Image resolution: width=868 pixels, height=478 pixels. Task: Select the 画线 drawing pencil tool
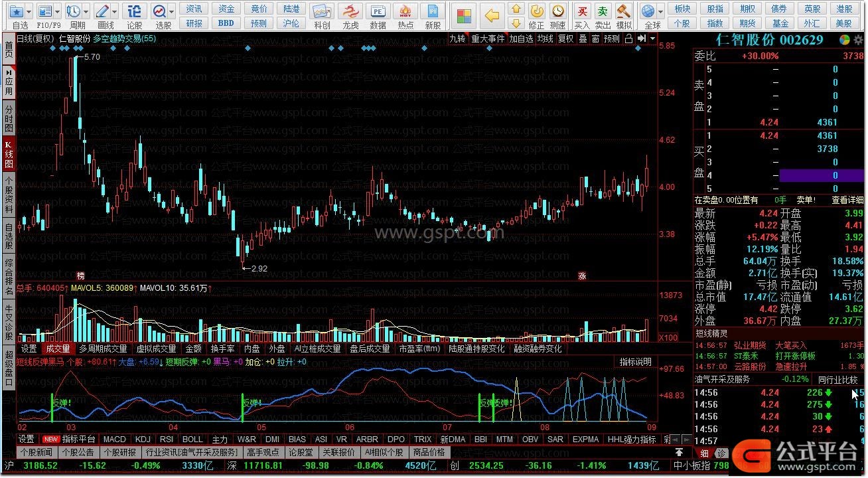pyautogui.click(x=102, y=11)
